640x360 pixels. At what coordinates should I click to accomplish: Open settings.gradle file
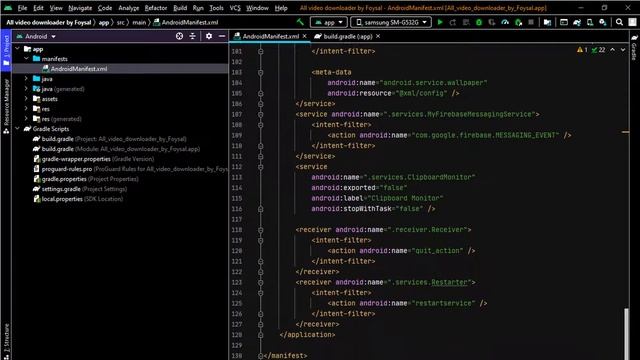click(80, 189)
